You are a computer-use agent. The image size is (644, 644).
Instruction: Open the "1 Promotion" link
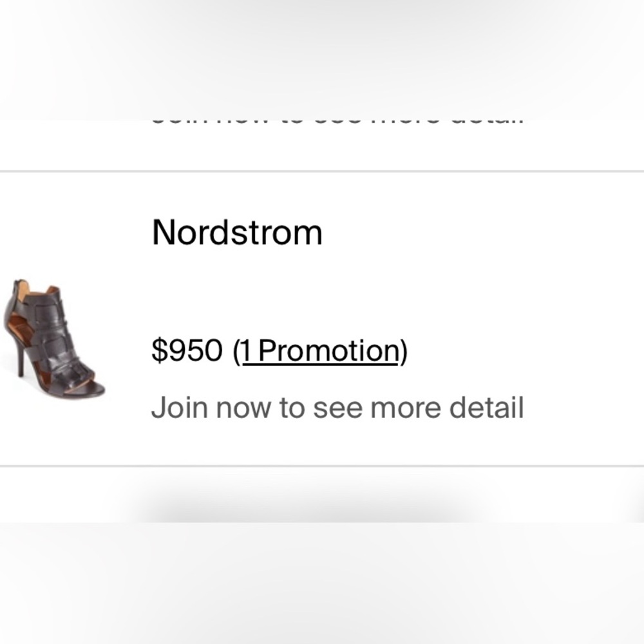pos(320,351)
